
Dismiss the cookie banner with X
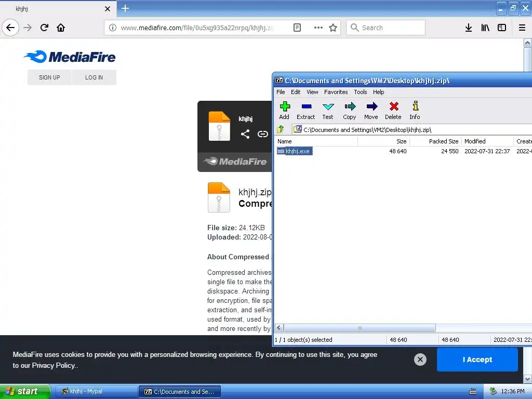[x=420, y=360]
